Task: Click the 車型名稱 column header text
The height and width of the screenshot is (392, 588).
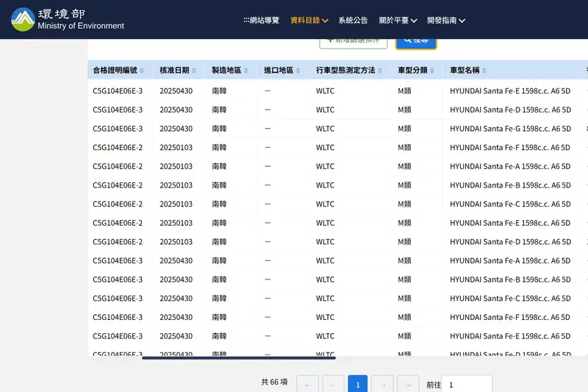Action: pyautogui.click(x=465, y=70)
